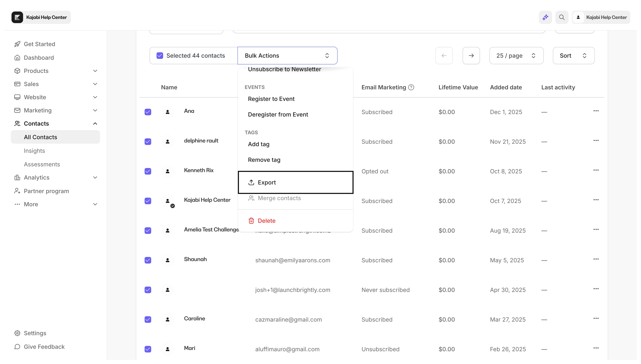Click Delete in the bulk actions menu
This screenshot has height=364, width=641.
pos(267,220)
